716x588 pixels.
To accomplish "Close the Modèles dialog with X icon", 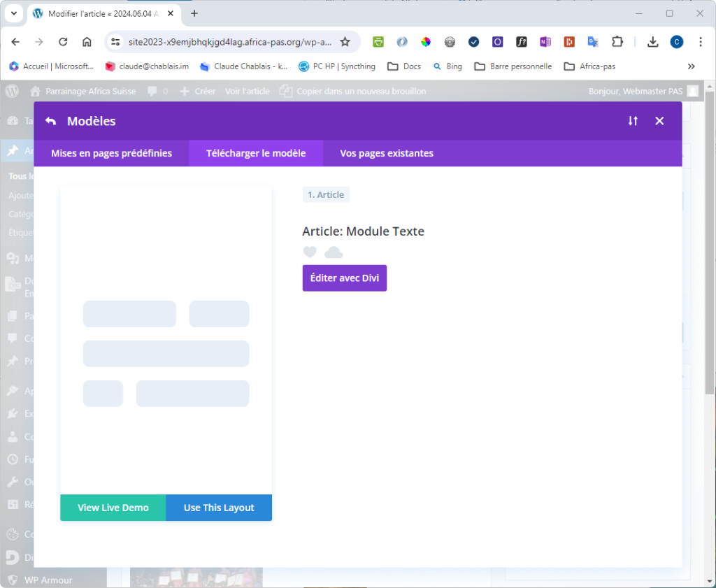I will pyautogui.click(x=659, y=121).
